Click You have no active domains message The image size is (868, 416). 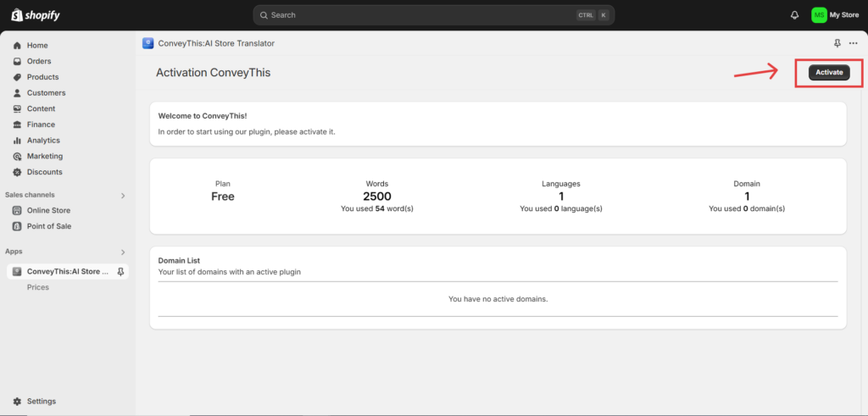(498, 299)
